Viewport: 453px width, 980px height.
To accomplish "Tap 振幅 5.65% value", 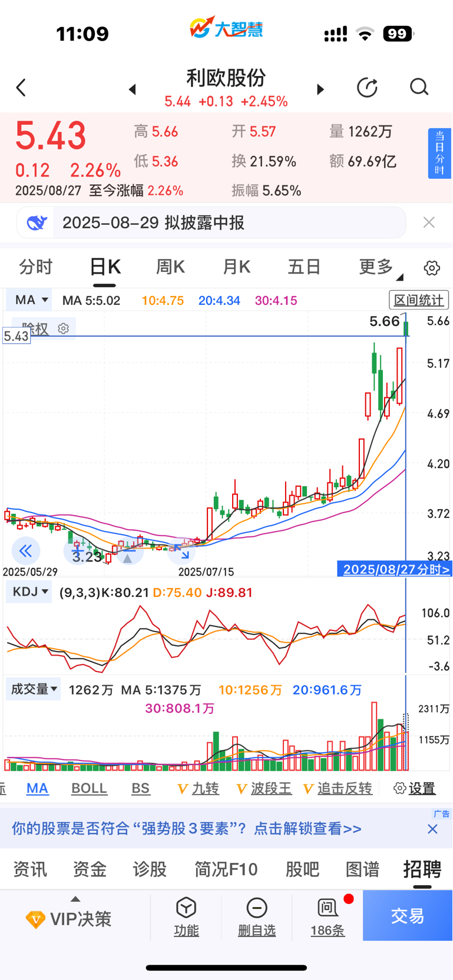I will (266, 191).
